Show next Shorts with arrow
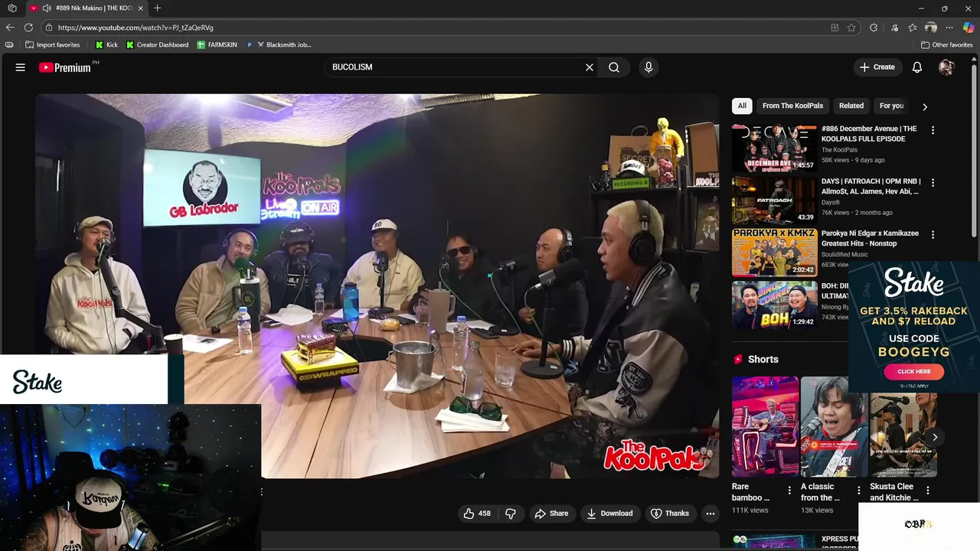This screenshot has width=980, height=551. coord(935,437)
